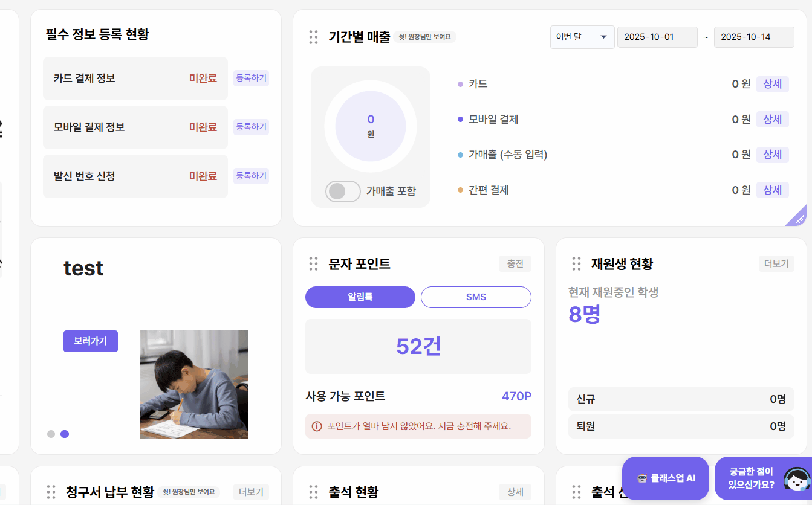The height and width of the screenshot is (505, 812).
Task: Open the 이번 달 period dropdown
Action: (582, 37)
